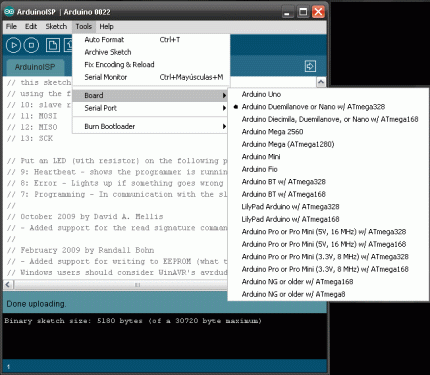Click the New sketch toolbar icon
This screenshot has width=430, height=375.
coord(53,45)
